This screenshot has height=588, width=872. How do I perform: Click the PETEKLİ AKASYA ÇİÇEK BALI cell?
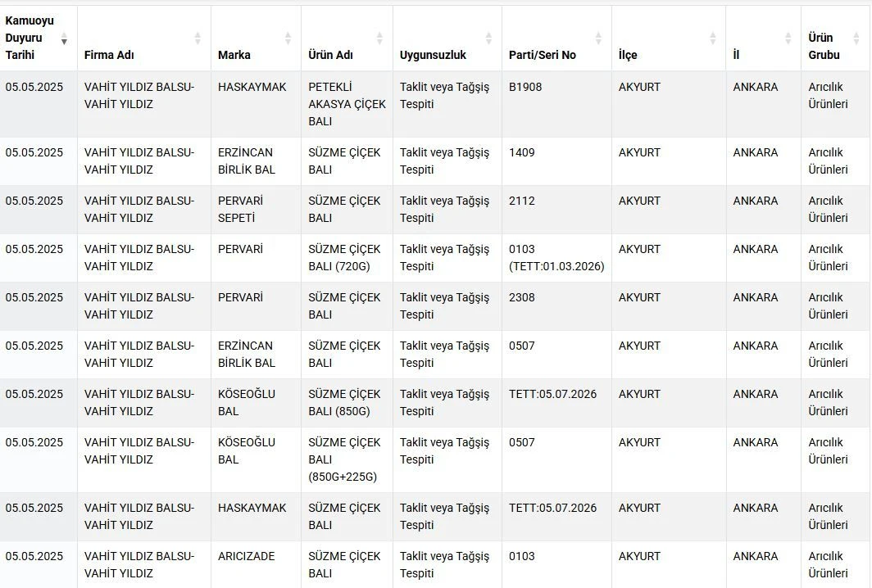point(347,104)
